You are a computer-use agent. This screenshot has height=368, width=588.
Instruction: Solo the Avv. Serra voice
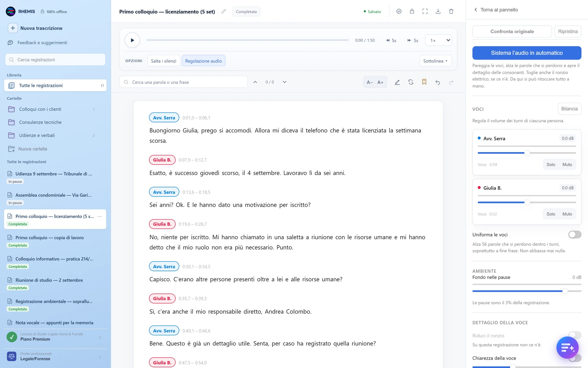pos(551,165)
